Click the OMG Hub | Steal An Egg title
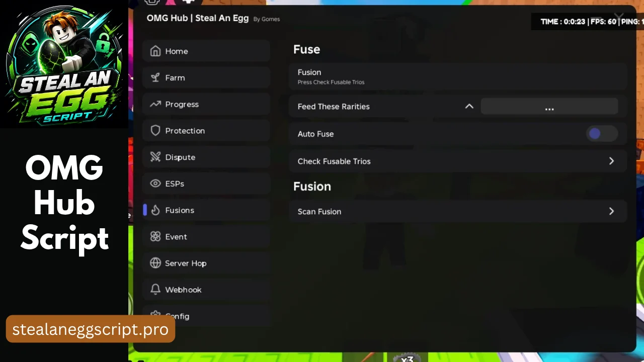The image size is (644, 362). pyautogui.click(x=198, y=18)
